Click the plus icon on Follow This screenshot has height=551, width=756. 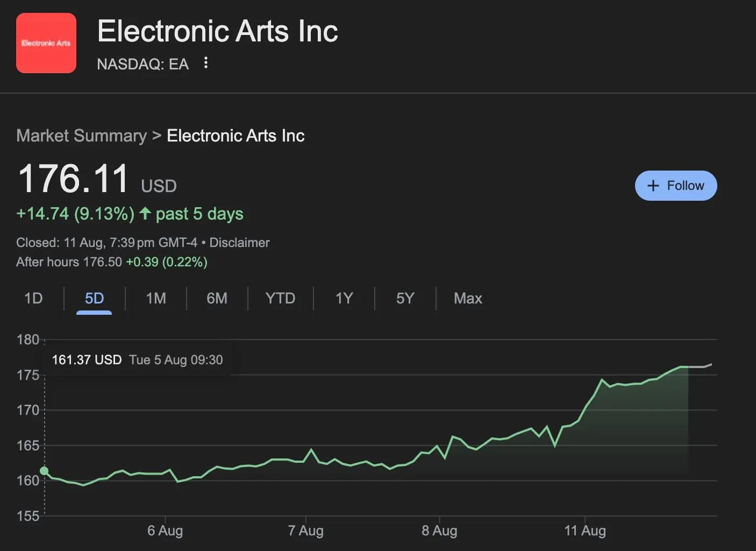point(653,186)
